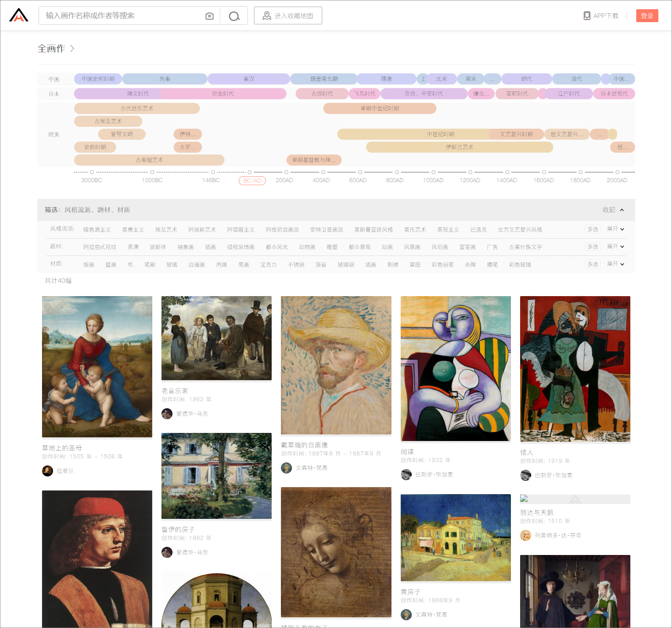Filter by subject 动物画
Viewport: 672px width, 628px height.
[307, 247]
